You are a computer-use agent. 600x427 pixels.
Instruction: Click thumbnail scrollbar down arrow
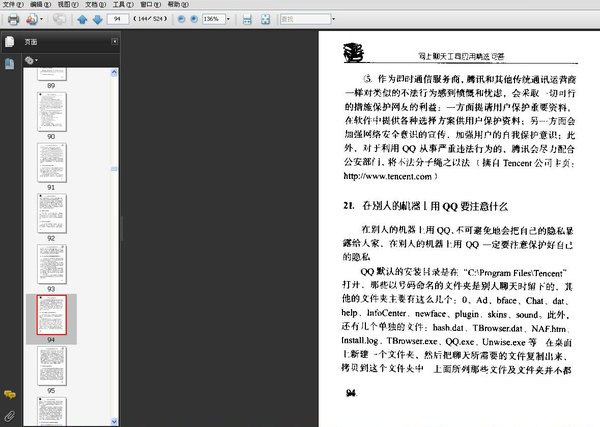coord(114,421)
